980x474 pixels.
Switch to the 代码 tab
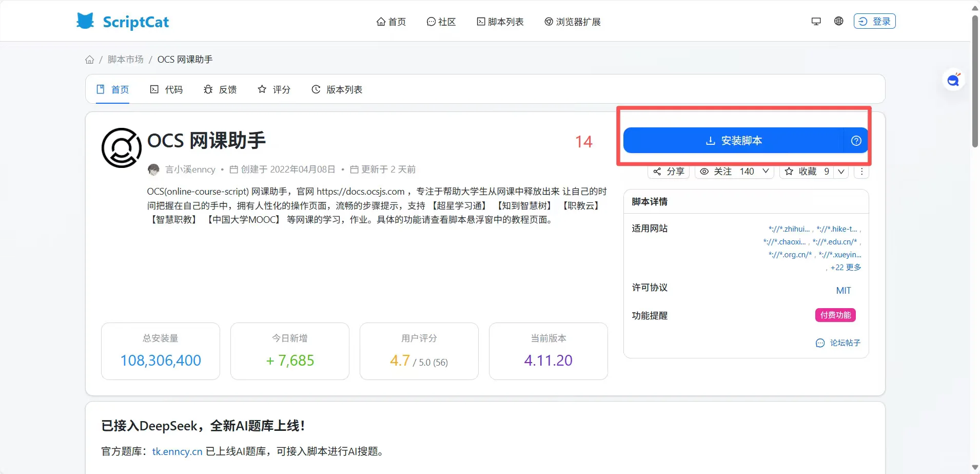(x=166, y=89)
